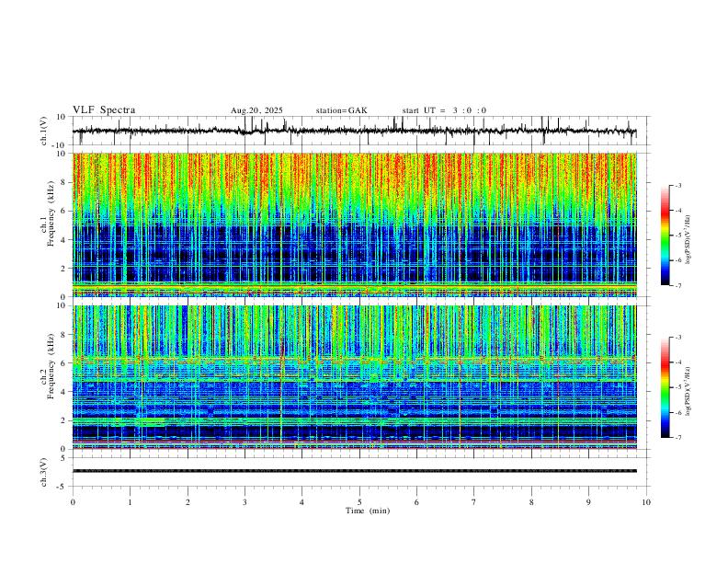Click time axis tick label "7"
Screen dimensions: 728x563
pyautogui.click(x=474, y=502)
